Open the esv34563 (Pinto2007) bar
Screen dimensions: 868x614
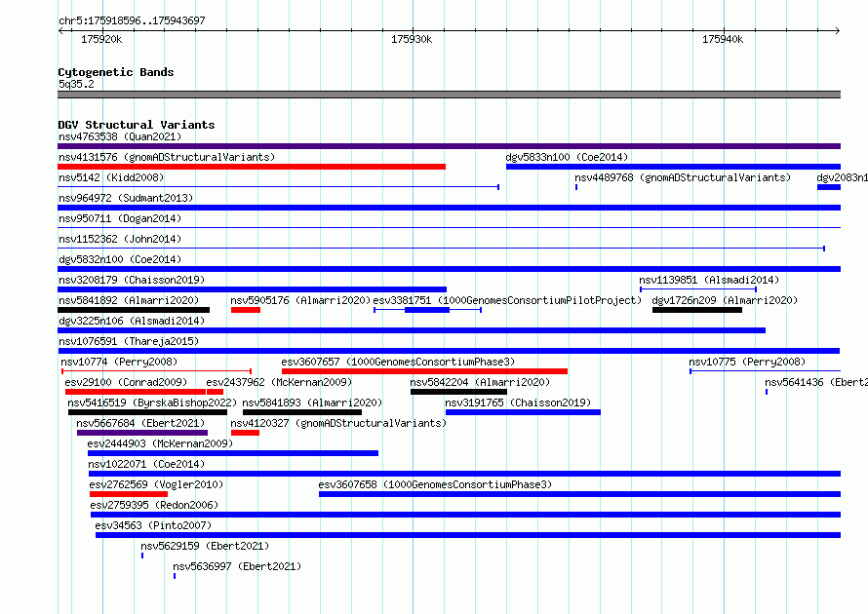(468, 535)
